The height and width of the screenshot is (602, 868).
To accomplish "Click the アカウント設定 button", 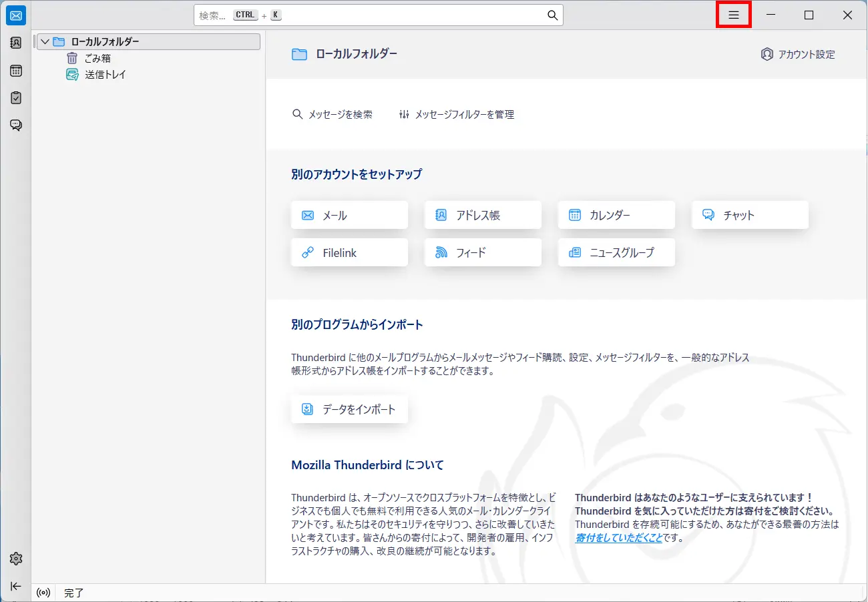I will (798, 55).
